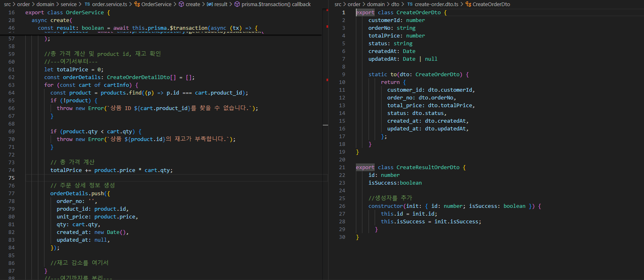Open the 'OrderService' breadcrumb symbol list
The width and height of the screenshot is (644, 280).
(156, 4)
